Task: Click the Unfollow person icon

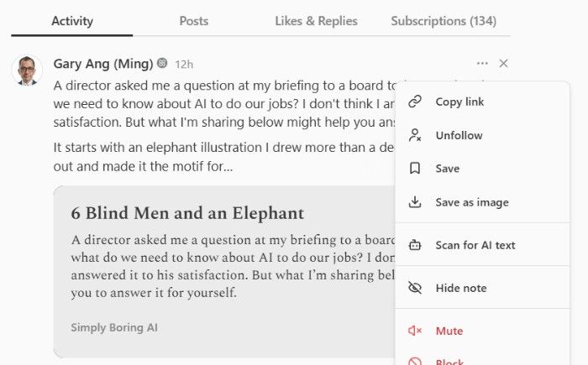Action: 415,135
